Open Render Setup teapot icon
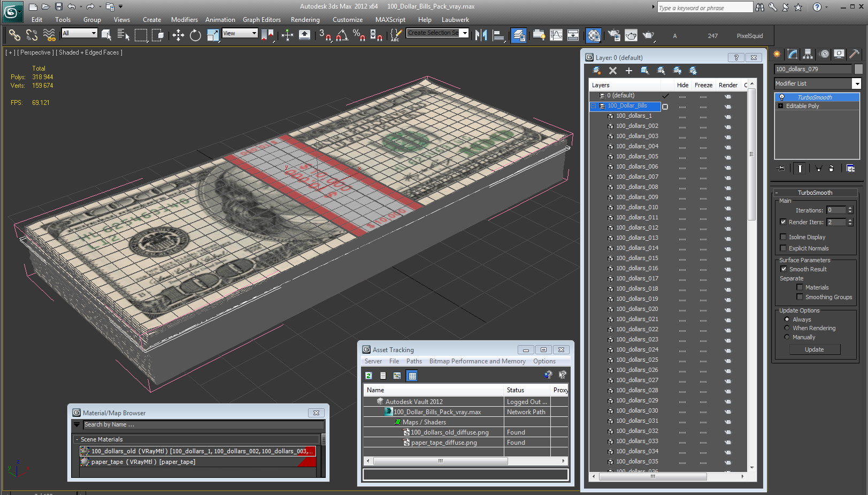This screenshot has width=868, height=495. [614, 35]
